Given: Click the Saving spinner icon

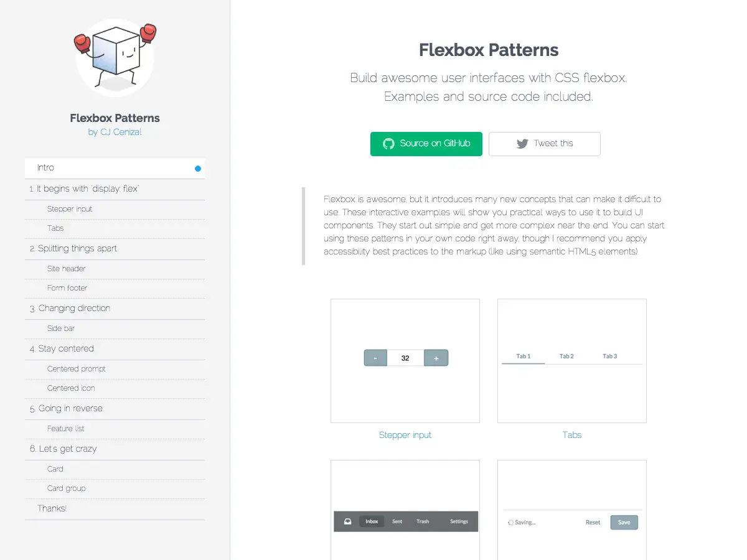Looking at the screenshot, I should (510, 523).
